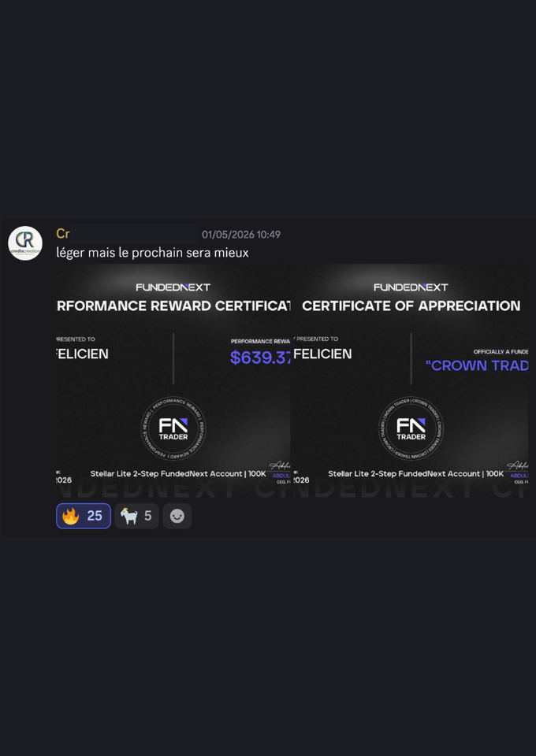The height and width of the screenshot is (756, 536).
Task: Open the yellow username above the message
Action: coord(63,234)
